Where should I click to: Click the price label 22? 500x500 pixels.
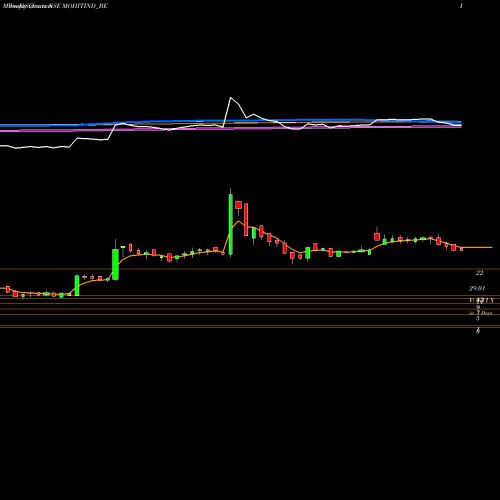(479, 273)
